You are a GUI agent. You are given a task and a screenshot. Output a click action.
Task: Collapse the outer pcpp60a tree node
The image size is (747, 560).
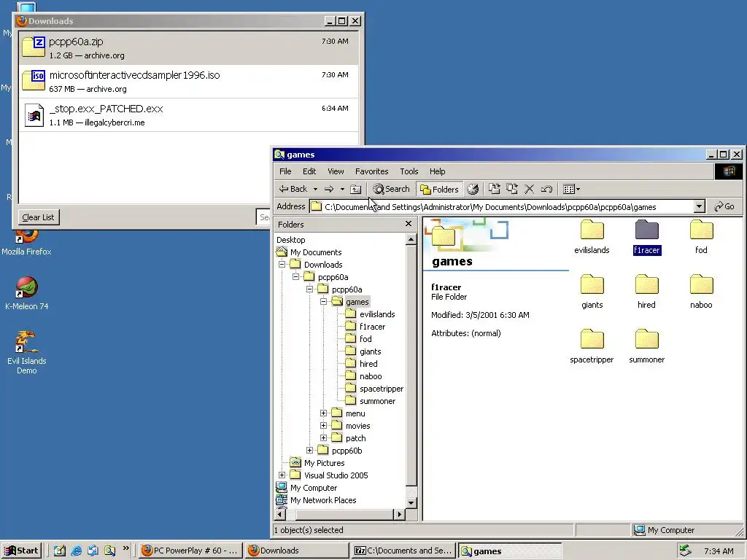[x=296, y=276]
